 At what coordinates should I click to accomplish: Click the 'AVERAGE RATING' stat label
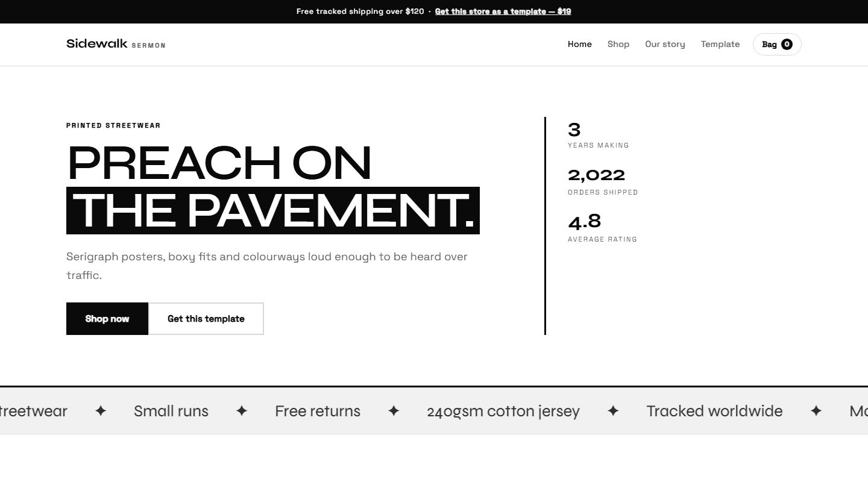click(602, 239)
